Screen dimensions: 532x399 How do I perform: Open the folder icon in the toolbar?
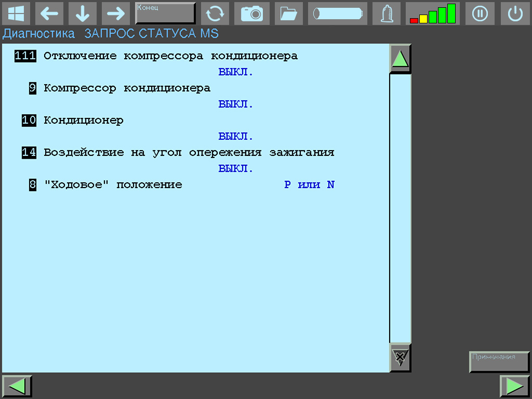pyautogui.click(x=288, y=14)
